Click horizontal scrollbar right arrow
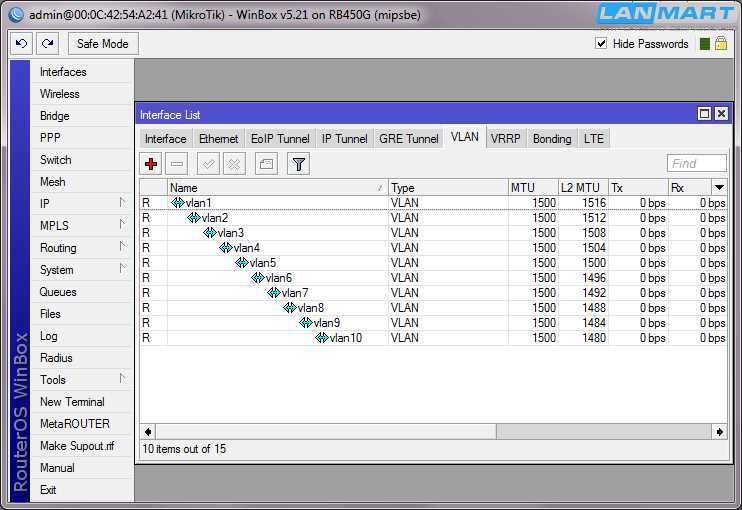Viewport: 742px width, 510px height. point(719,431)
